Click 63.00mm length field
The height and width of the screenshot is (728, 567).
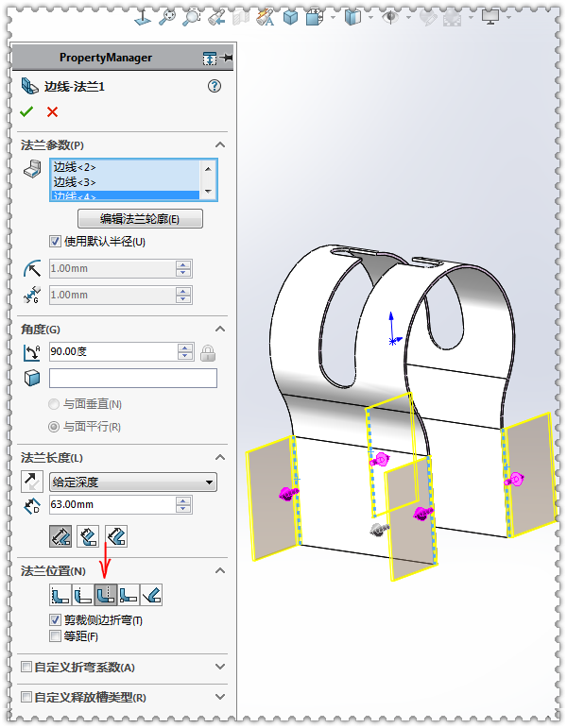tap(112, 504)
